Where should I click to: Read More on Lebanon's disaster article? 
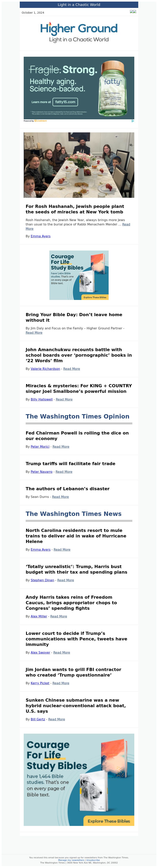pyautogui.click(x=60, y=497)
